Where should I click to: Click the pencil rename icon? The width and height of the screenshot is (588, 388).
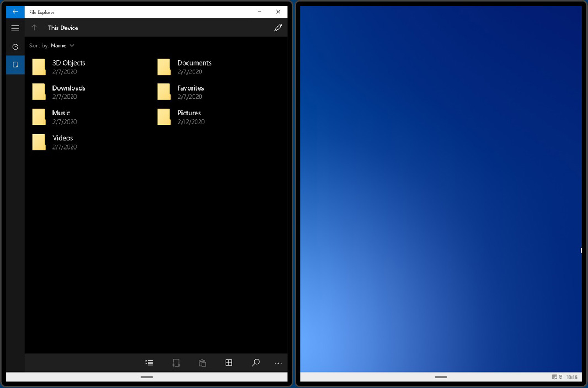pyautogui.click(x=278, y=28)
